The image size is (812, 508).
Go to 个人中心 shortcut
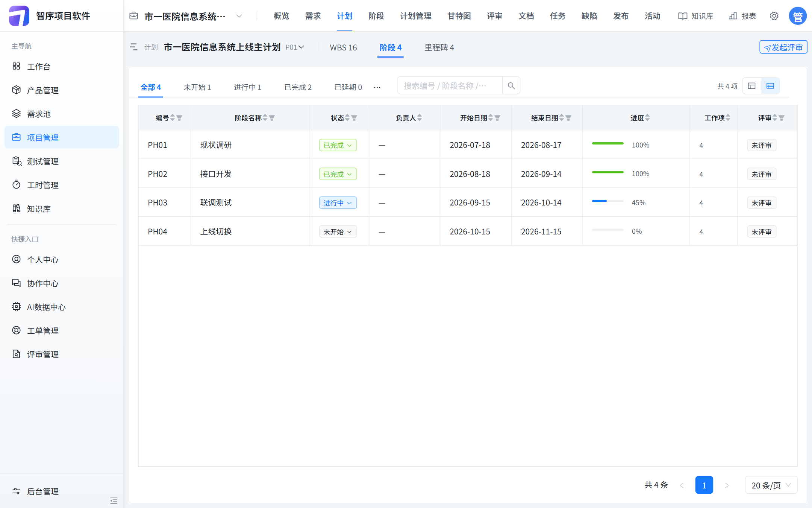click(x=62, y=260)
